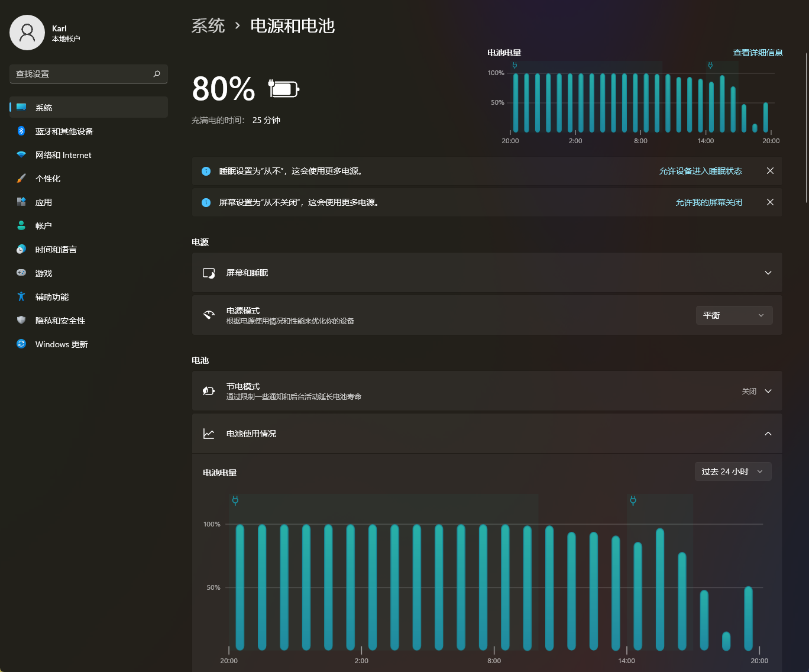Viewport: 809px width, 672px height.
Task: Click the 查看详细信息 link
Action: [x=758, y=53]
